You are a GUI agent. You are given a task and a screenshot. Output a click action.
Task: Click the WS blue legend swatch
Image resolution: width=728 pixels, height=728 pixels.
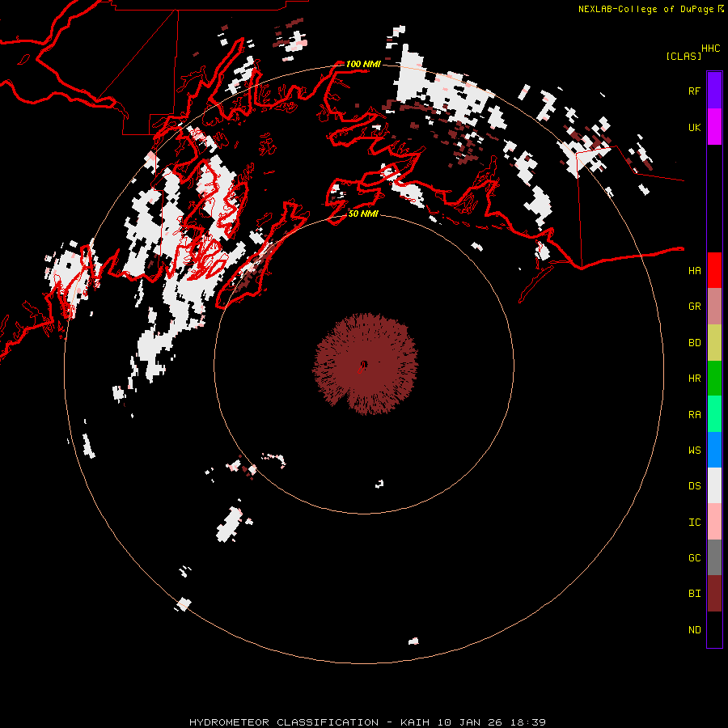click(x=714, y=450)
